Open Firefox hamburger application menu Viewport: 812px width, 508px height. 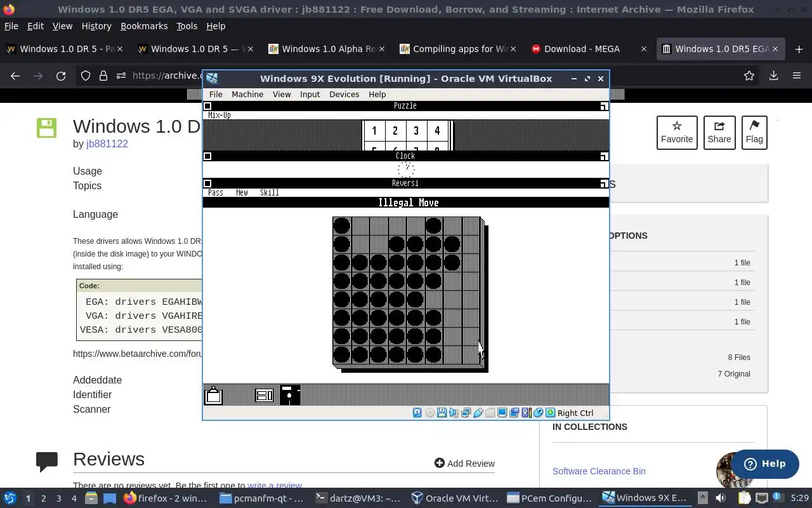coord(797,76)
